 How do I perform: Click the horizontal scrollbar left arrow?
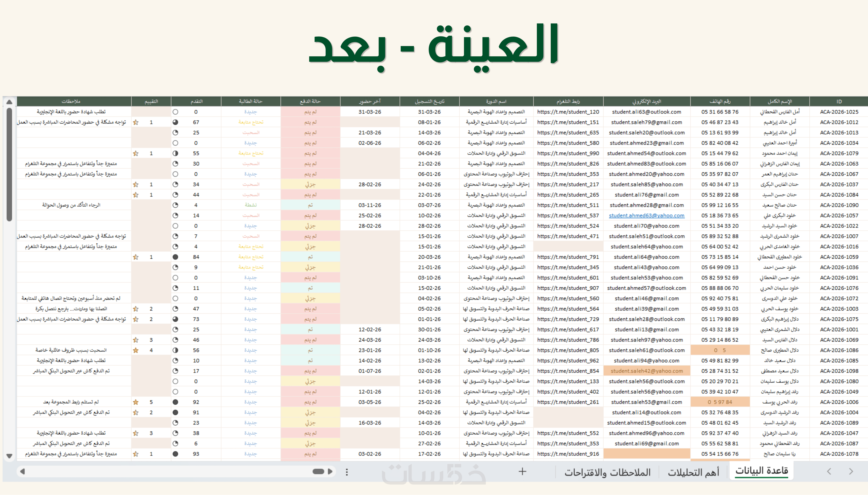click(22, 471)
